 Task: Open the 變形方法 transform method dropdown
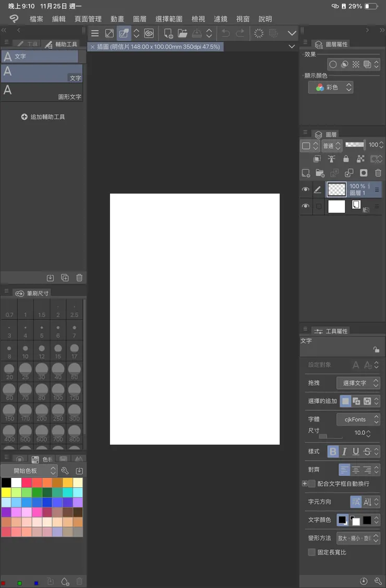[358, 538]
